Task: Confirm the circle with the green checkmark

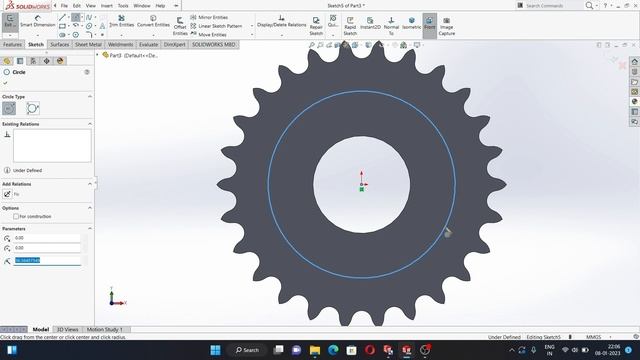Action: click(x=5, y=83)
